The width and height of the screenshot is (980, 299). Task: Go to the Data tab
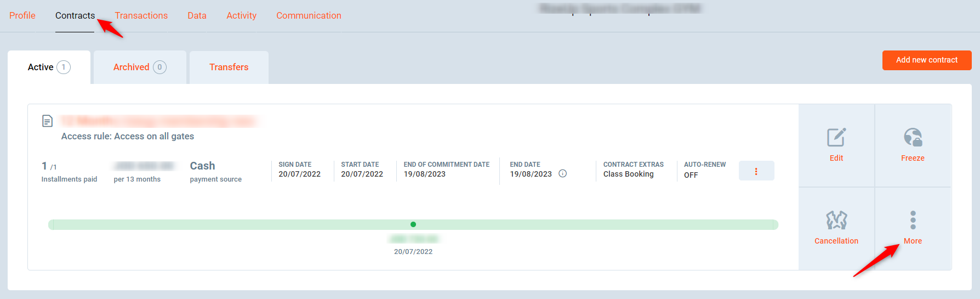tap(197, 15)
